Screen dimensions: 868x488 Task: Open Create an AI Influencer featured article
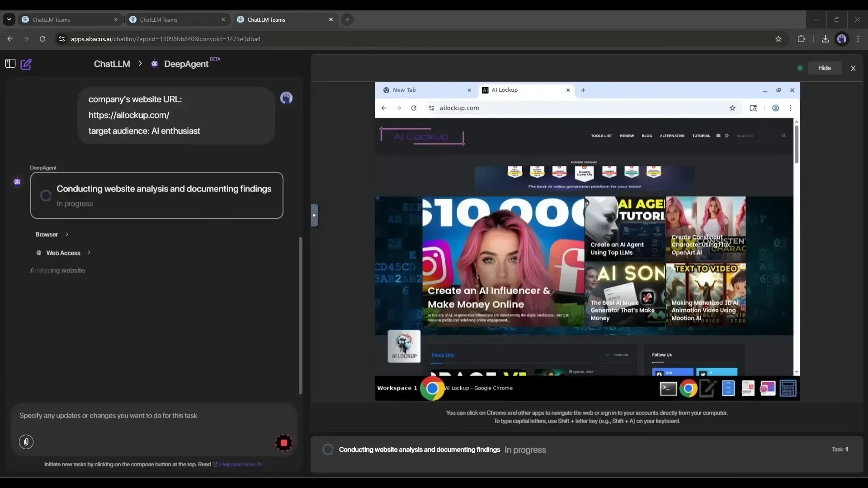click(503, 261)
